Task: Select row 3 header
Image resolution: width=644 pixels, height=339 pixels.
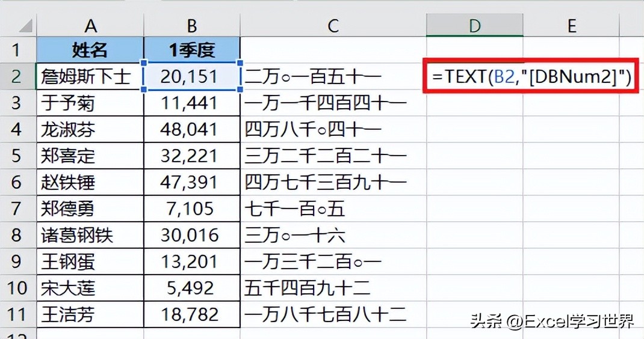Action: pos(18,103)
